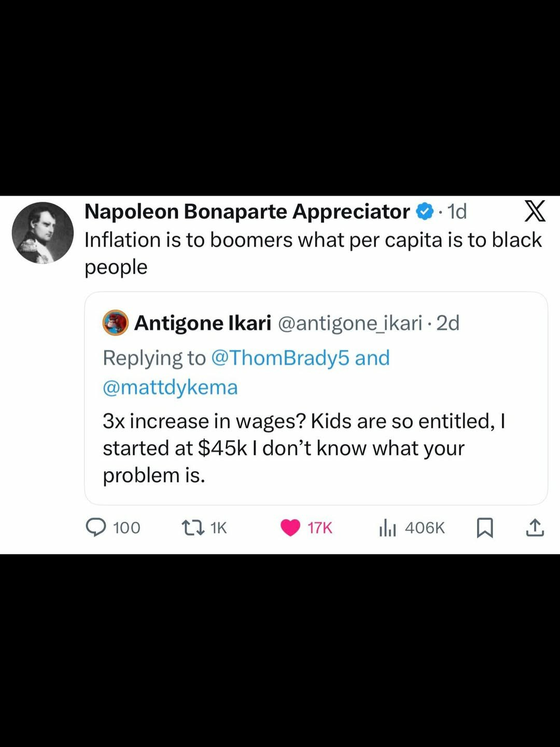The height and width of the screenshot is (747, 560).
Task: Open Napoleon Bonaparte Appreciator's profile name
Action: click(247, 211)
